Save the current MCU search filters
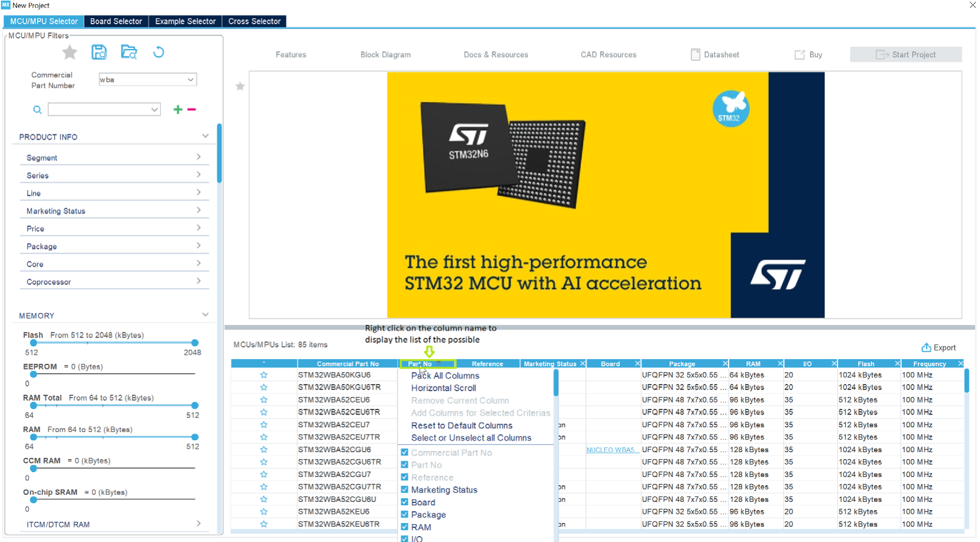The width and height of the screenshot is (980, 542). tap(99, 52)
